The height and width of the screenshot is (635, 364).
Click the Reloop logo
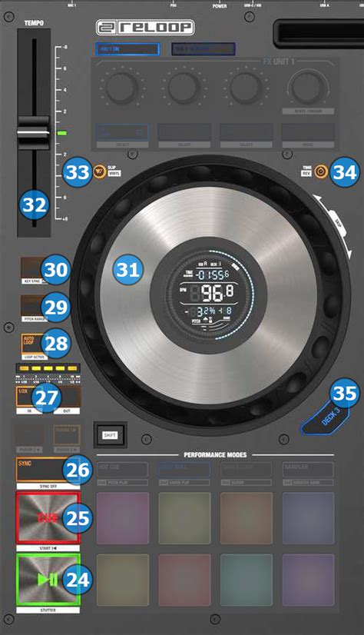click(145, 28)
